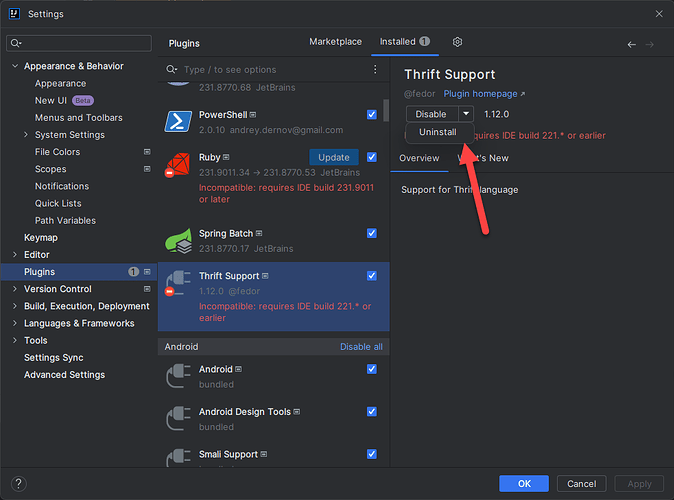674x500 pixels.
Task: Click the Disable plugin button
Action: pyautogui.click(x=432, y=114)
